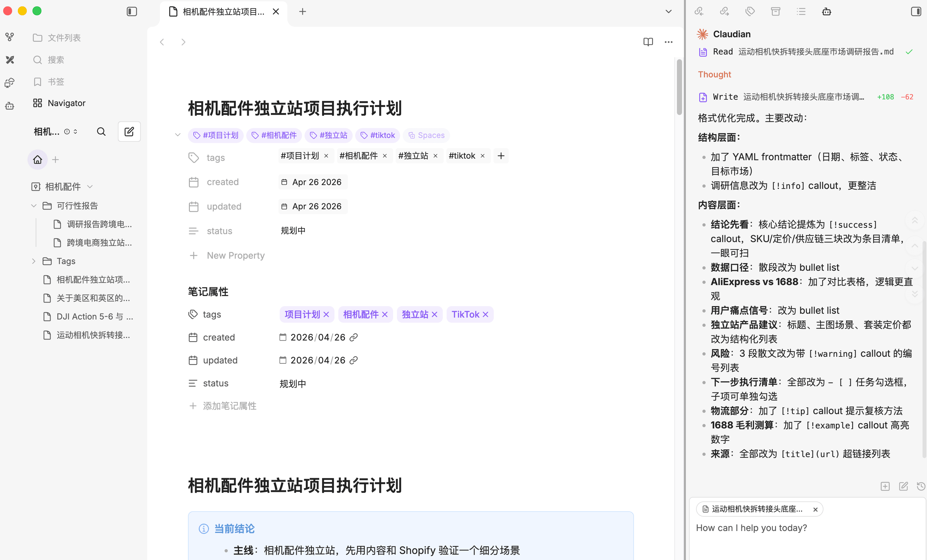Expand the Read tool call entry

(806, 52)
